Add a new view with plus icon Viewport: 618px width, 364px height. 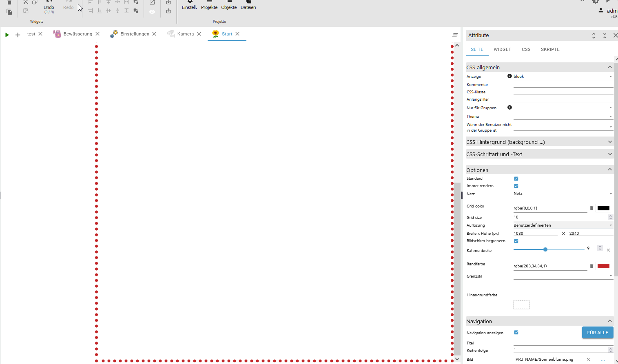point(18,35)
